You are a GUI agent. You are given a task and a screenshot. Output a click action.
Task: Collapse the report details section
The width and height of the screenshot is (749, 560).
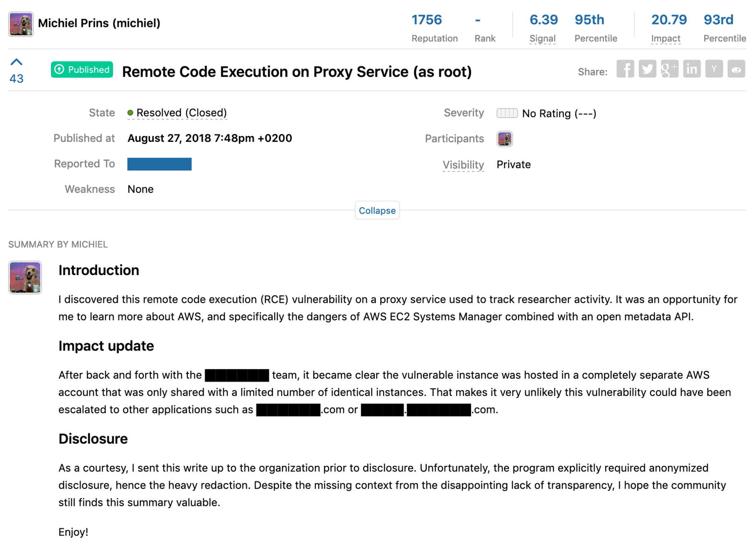pos(377,210)
